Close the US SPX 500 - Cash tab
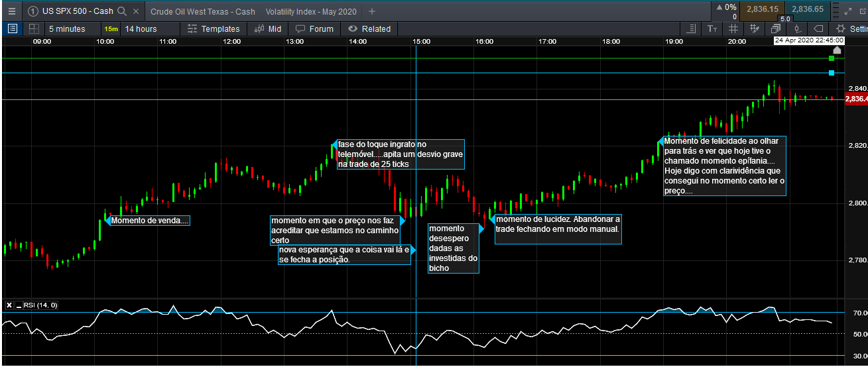This screenshot has height=367, width=868. click(136, 11)
